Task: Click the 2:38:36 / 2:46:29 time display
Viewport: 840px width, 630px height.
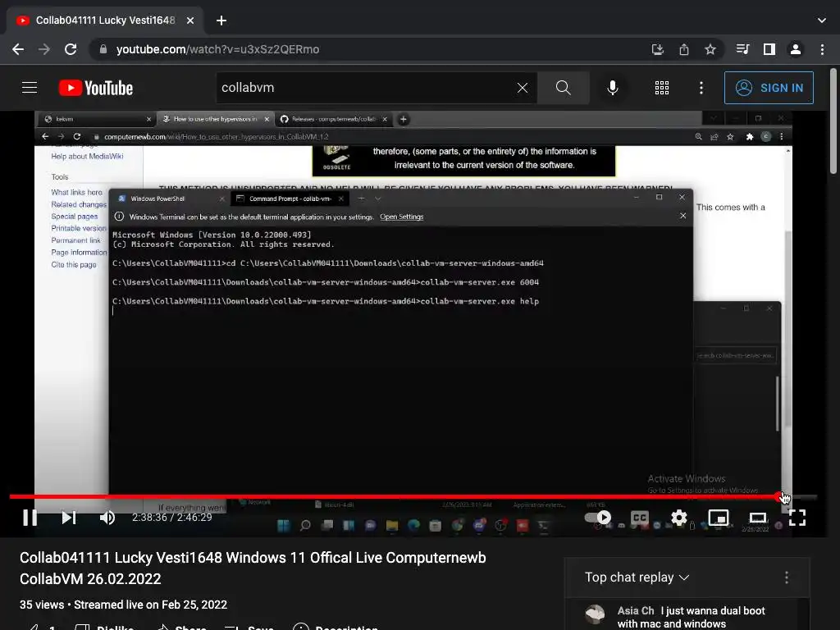Action: pos(172,518)
